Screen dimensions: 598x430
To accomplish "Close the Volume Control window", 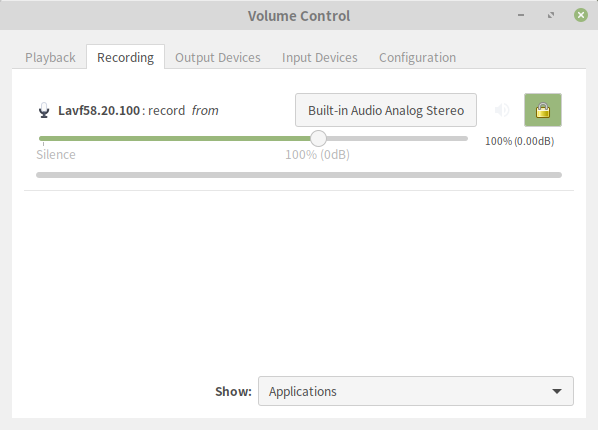I will (x=580, y=15).
